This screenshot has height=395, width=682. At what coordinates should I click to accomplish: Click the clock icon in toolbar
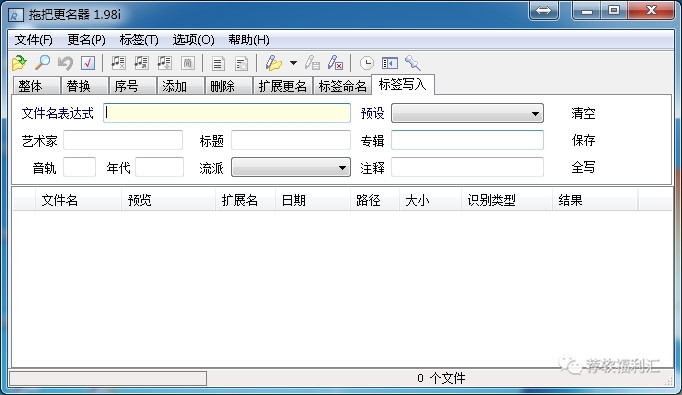367,64
